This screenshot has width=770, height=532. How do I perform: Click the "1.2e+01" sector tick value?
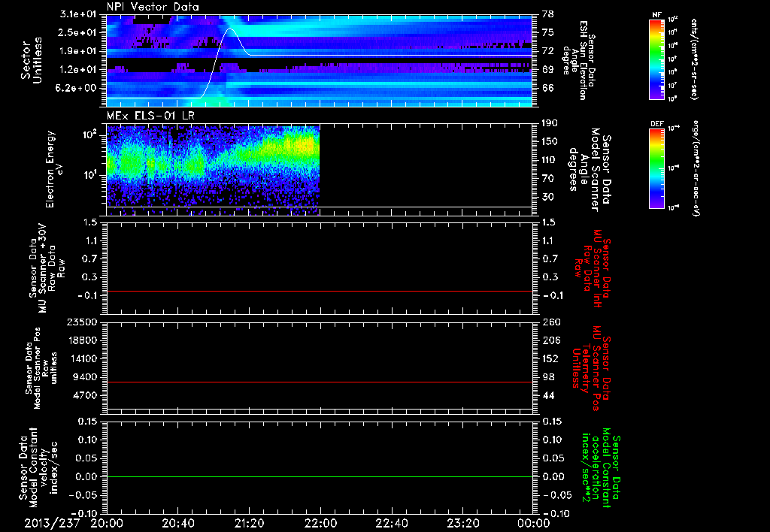click(78, 70)
